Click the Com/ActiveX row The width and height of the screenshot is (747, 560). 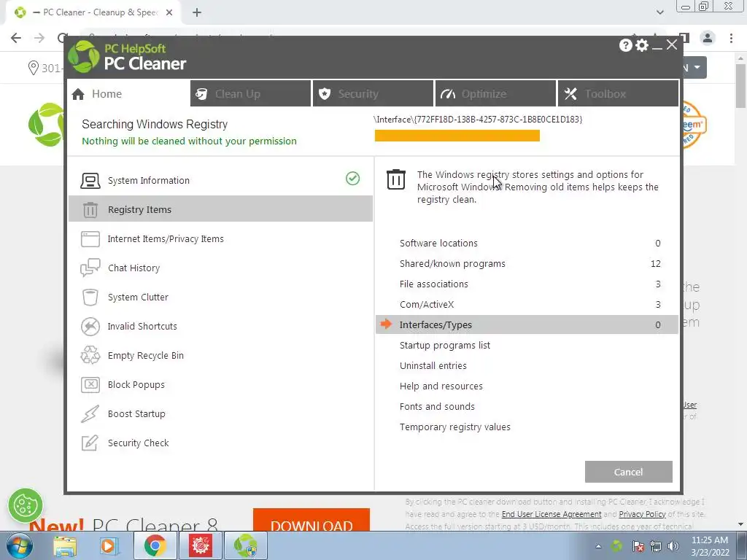click(527, 304)
